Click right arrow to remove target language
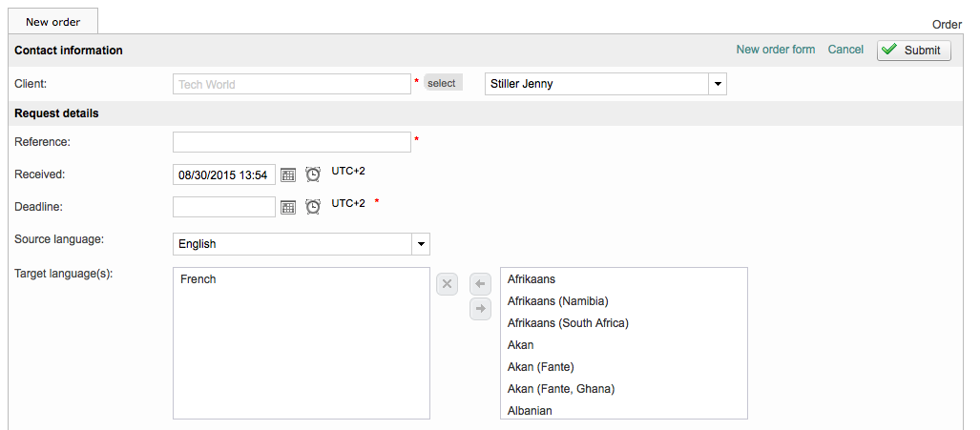Viewport: 980px width, 430px height. (480, 308)
